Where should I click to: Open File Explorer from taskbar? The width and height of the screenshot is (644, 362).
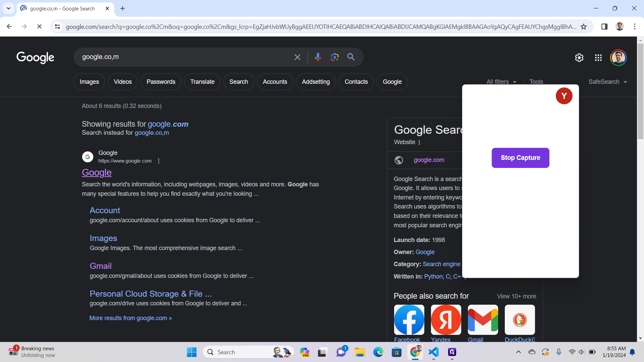[360, 352]
